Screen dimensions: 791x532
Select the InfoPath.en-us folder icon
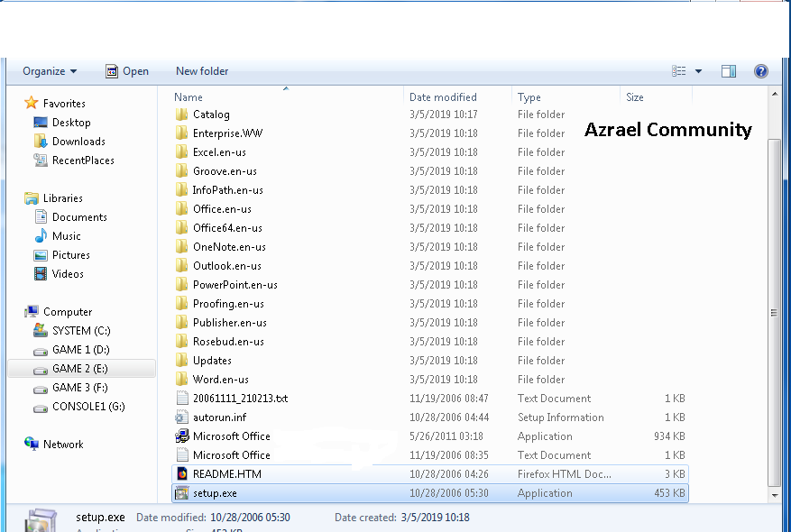pyautogui.click(x=181, y=190)
